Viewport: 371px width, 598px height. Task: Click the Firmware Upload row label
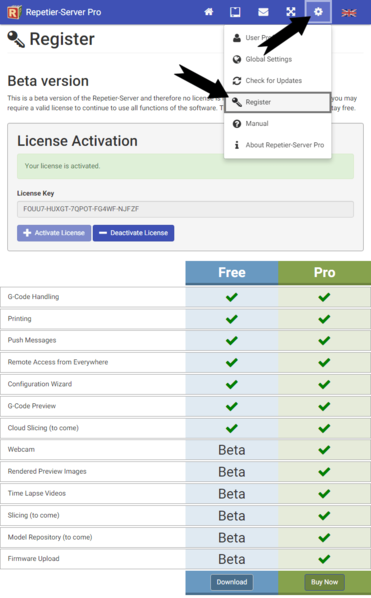coord(34,559)
